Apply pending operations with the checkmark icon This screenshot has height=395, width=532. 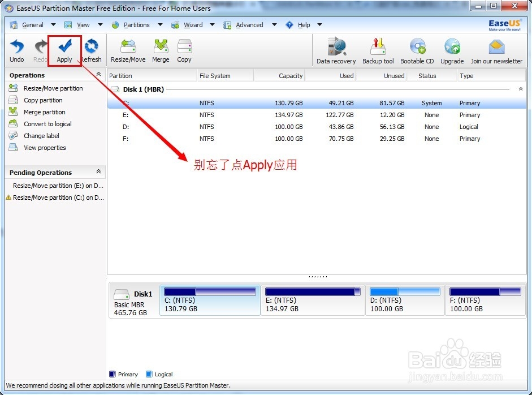[x=65, y=46]
